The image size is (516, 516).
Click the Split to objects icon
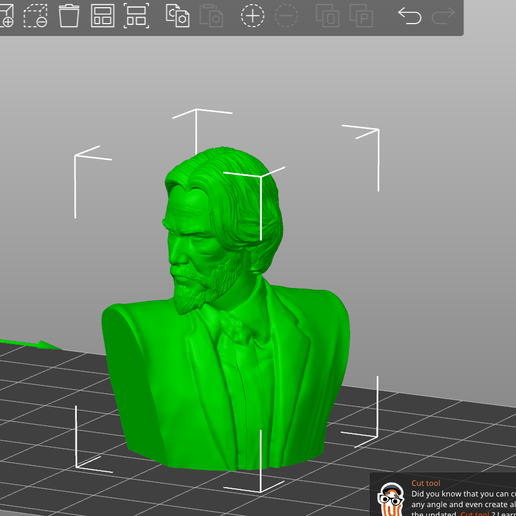pos(328,15)
